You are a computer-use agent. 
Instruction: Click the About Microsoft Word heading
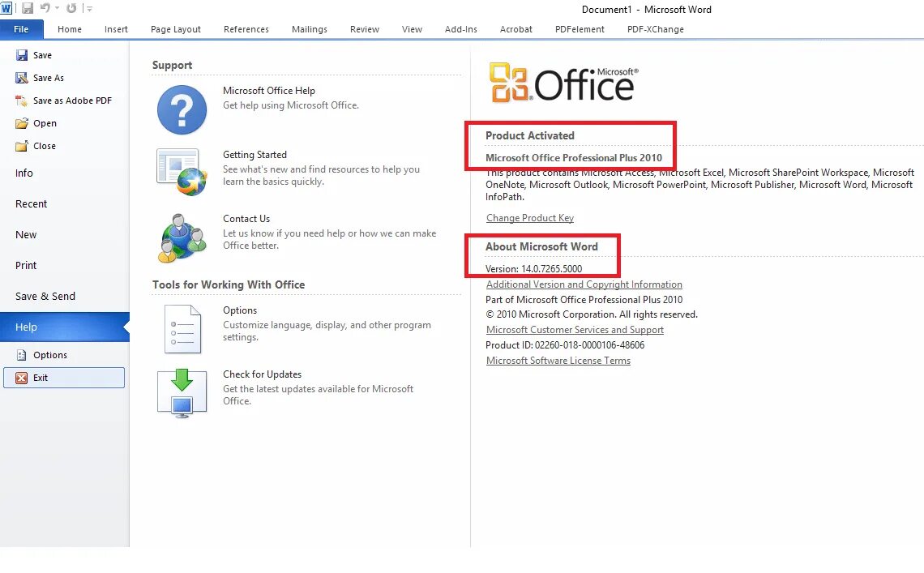pos(541,247)
